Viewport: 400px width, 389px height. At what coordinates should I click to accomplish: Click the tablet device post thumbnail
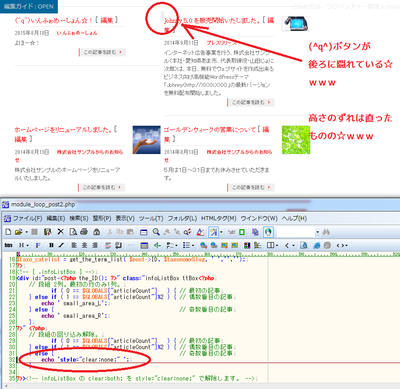click(296, 24)
